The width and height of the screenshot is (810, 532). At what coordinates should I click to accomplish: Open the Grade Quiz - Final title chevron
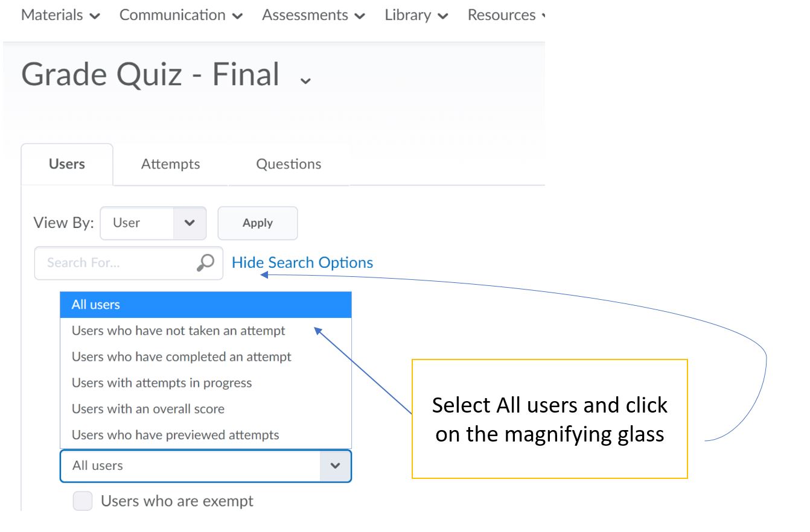[x=305, y=80]
